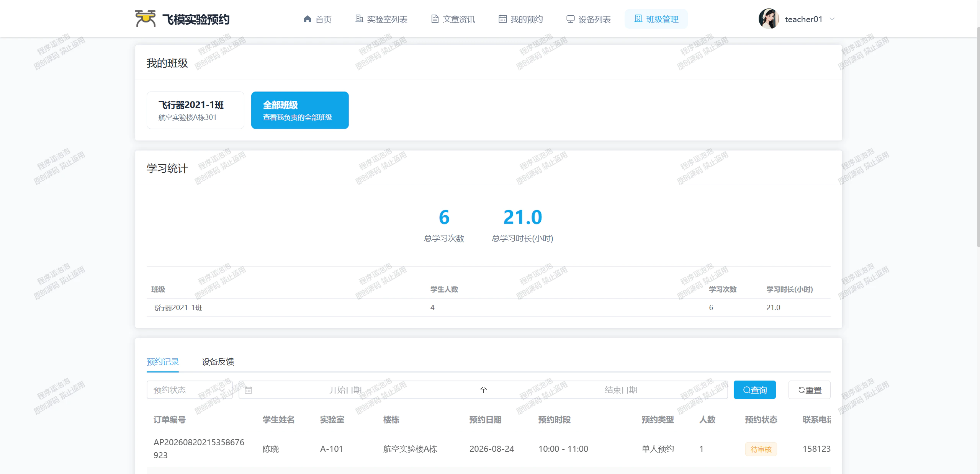Image resolution: width=980 pixels, height=474 pixels.
Task: Click the my reservations calendar icon
Action: tap(502, 19)
